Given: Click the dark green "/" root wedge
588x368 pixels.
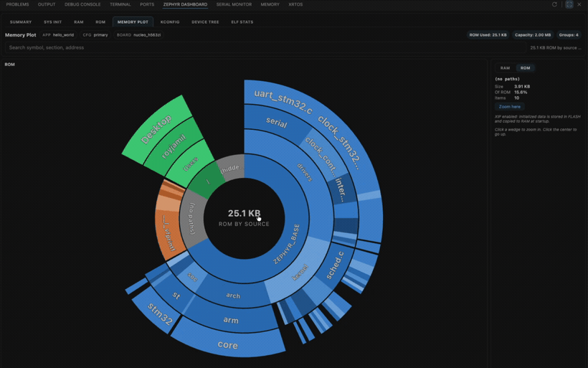Looking at the screenshot, I should [x=208, y=181].
